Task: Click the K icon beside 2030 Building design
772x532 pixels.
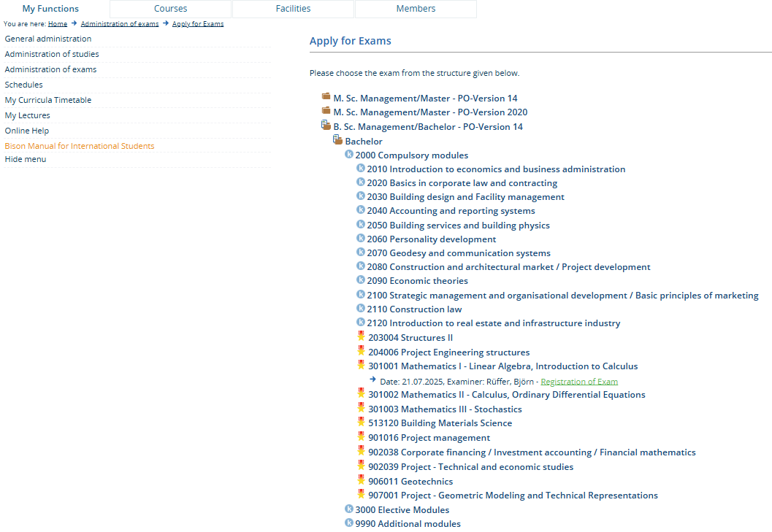Action: click(x=361, y=196)
